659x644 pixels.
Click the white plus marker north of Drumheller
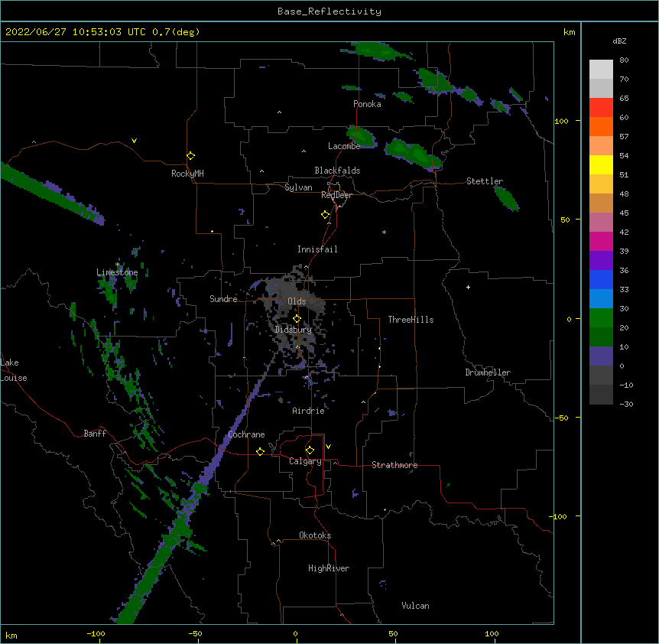point(468,287)
